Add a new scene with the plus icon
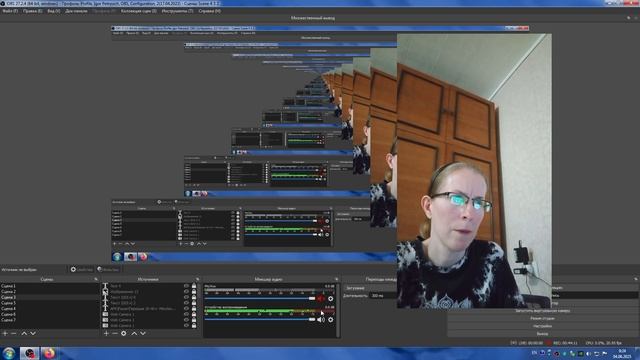This screenshot has height=360, width=640. [x=5, y=333]
